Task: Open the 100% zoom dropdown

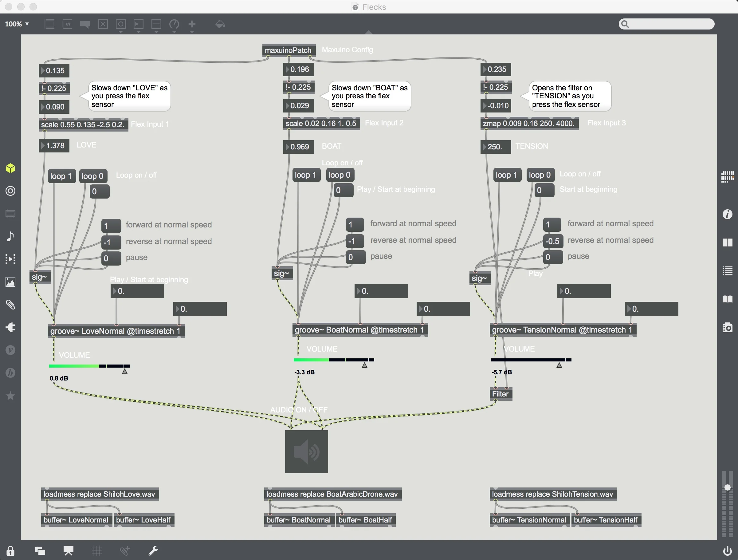Action: click(17, 24)
